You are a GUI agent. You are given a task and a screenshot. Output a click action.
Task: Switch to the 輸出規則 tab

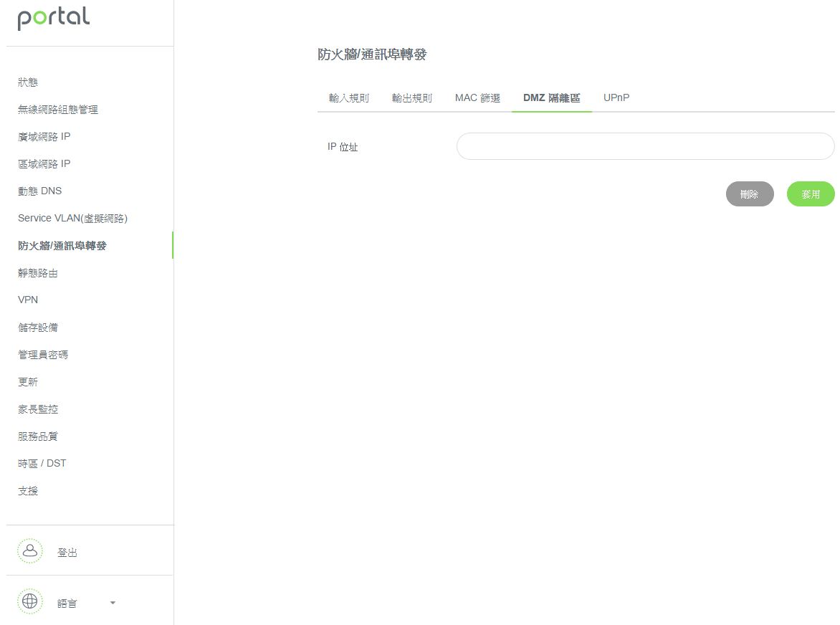(412, 98)
